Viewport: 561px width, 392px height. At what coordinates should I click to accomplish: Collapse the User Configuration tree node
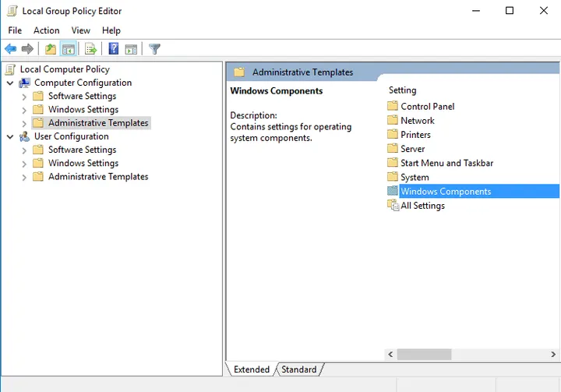(x=10, y=136)
